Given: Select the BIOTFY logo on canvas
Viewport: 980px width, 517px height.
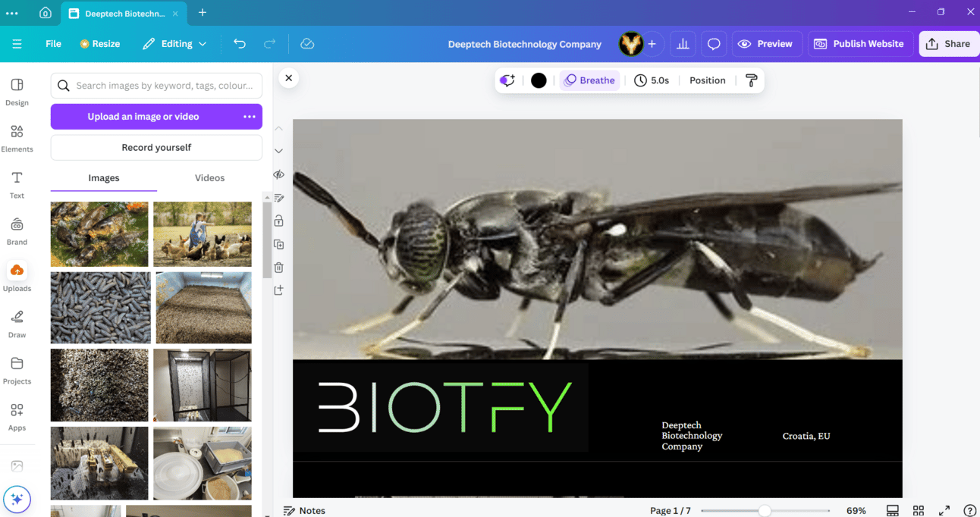Looking at the screenshot, I should [441, 408].
